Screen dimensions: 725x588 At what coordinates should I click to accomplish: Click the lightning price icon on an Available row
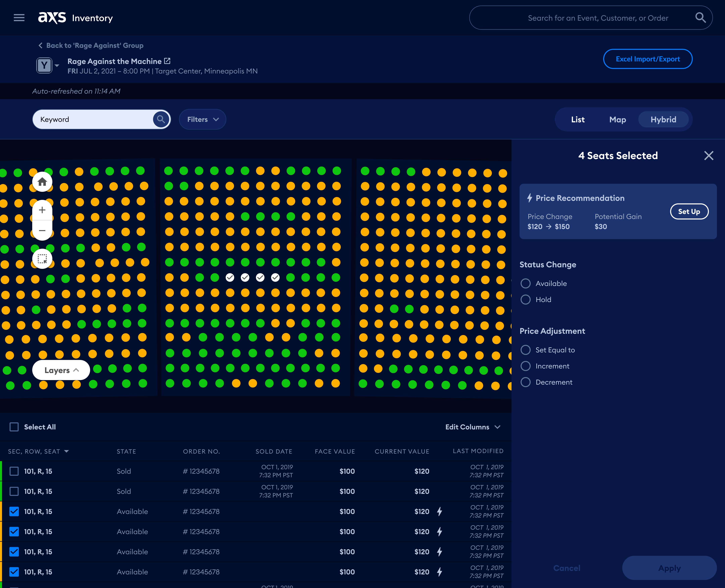pos(440,511)
